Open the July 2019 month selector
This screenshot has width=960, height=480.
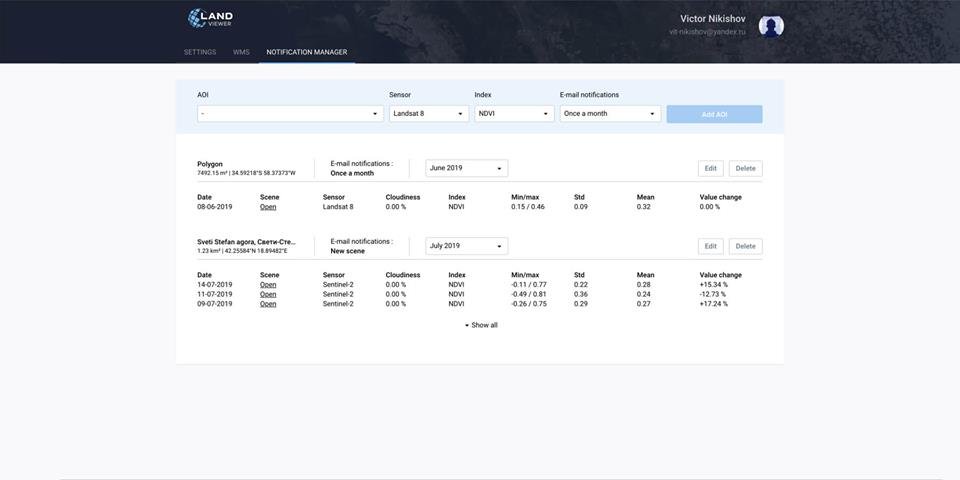coord(466,246)
